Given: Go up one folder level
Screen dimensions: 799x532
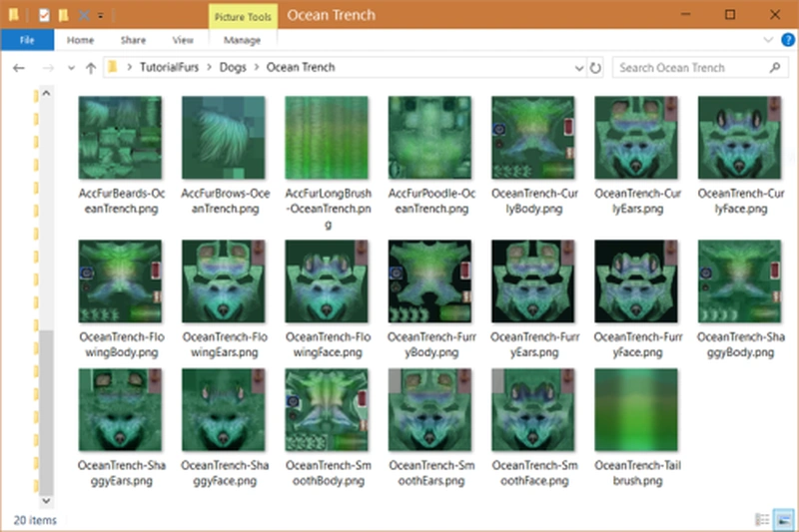Looking at the screenshot, I should tap(91, 68).
